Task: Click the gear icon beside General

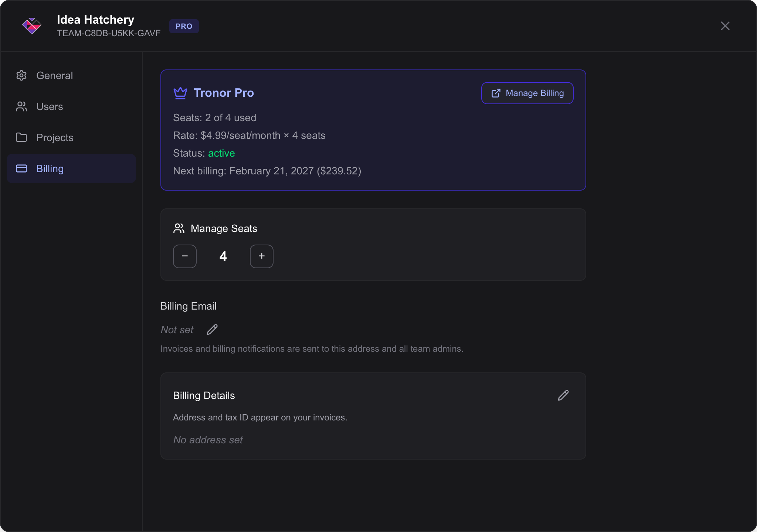Action: click(22, 75)
